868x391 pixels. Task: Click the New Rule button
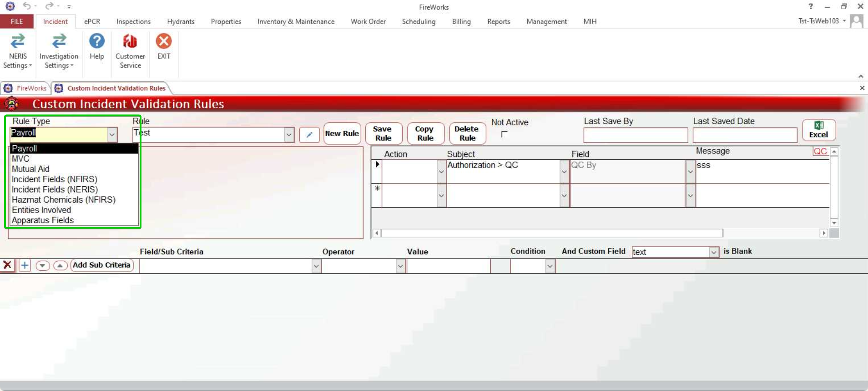coord(342,133)
